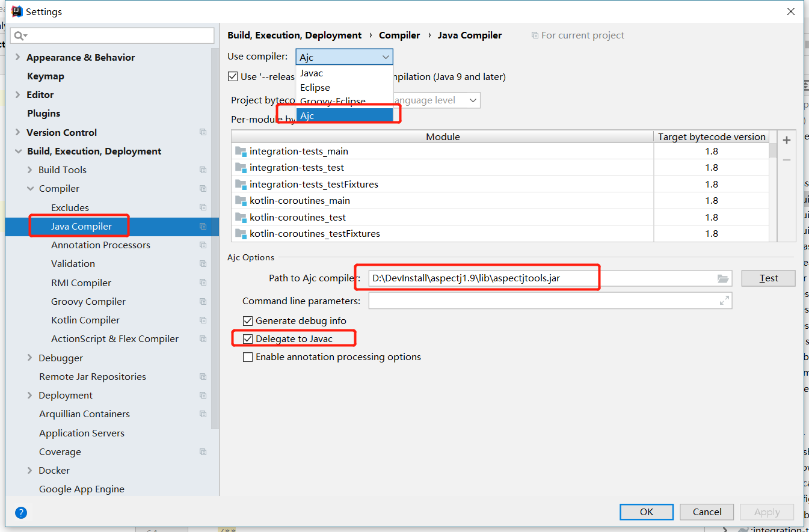Open Plugins settings page
The image size is (809, 532).
(44, 114)
